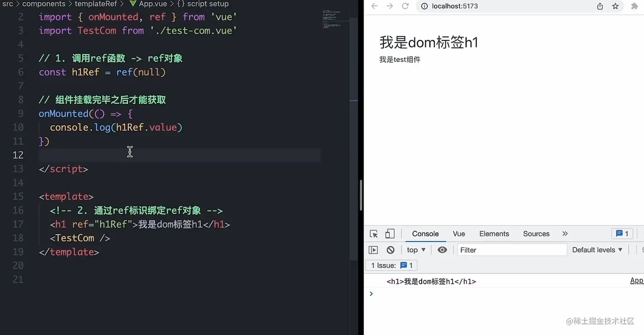Open the Elements tab

click(x=494, y=234)
